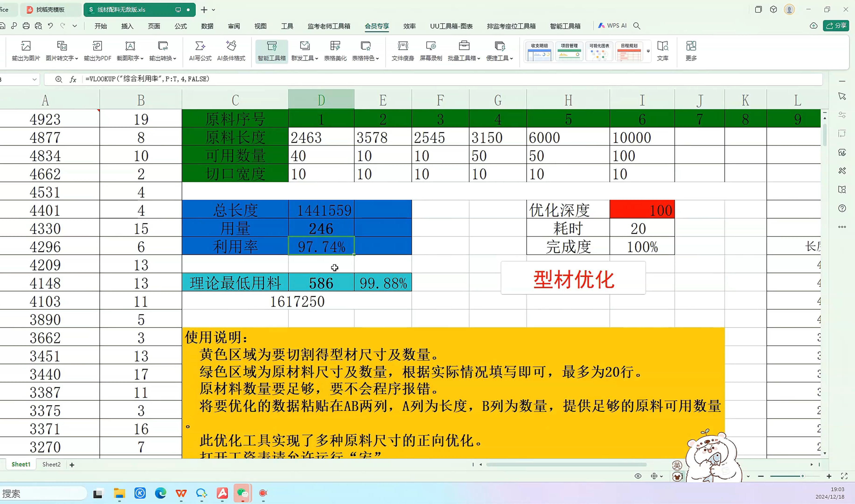The image size is (855, 504).
Task: Expand the name box dropdown arrow
Action: pos(34,79)
